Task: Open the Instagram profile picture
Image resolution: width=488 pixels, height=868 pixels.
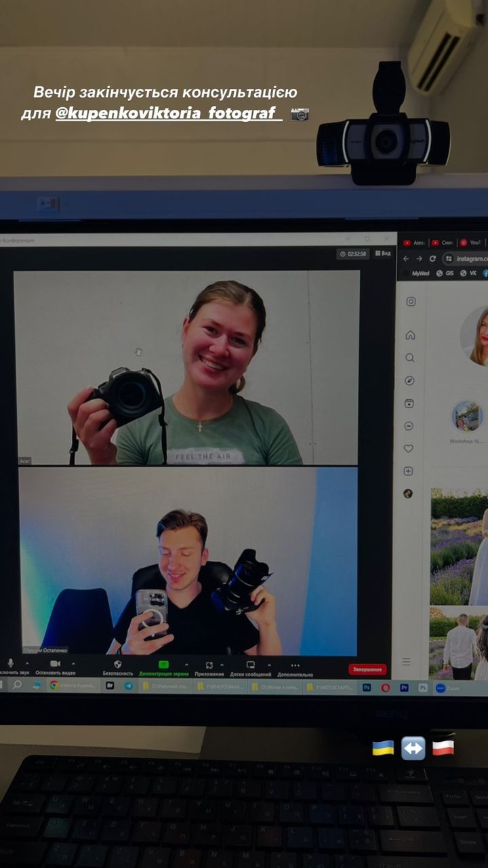Action: [475, 335]
